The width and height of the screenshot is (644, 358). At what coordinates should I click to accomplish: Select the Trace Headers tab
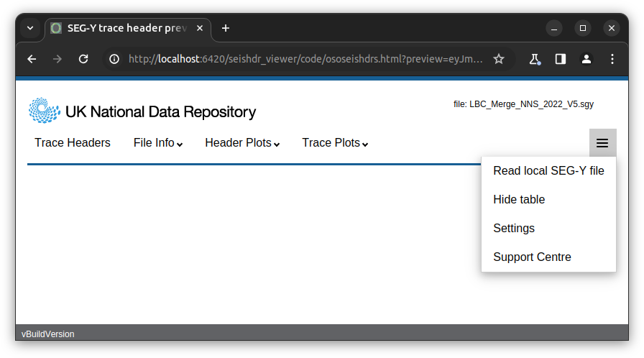(73, 143)
